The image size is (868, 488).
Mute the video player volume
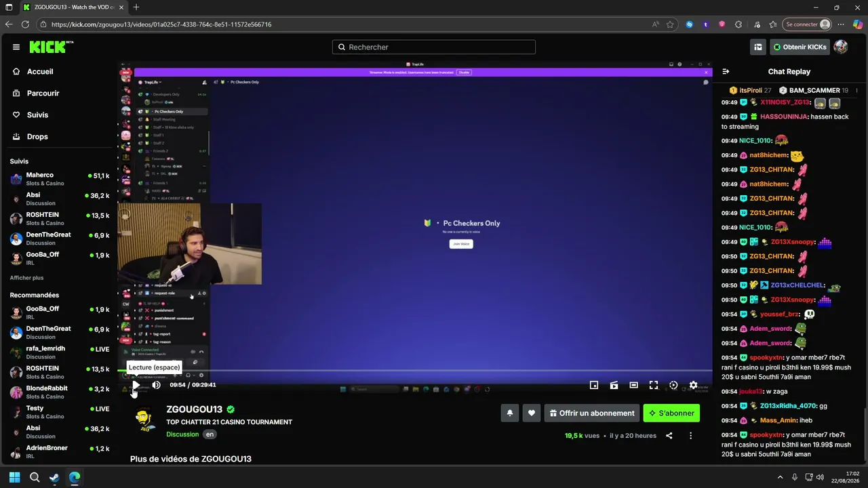[x=156, y=385]
